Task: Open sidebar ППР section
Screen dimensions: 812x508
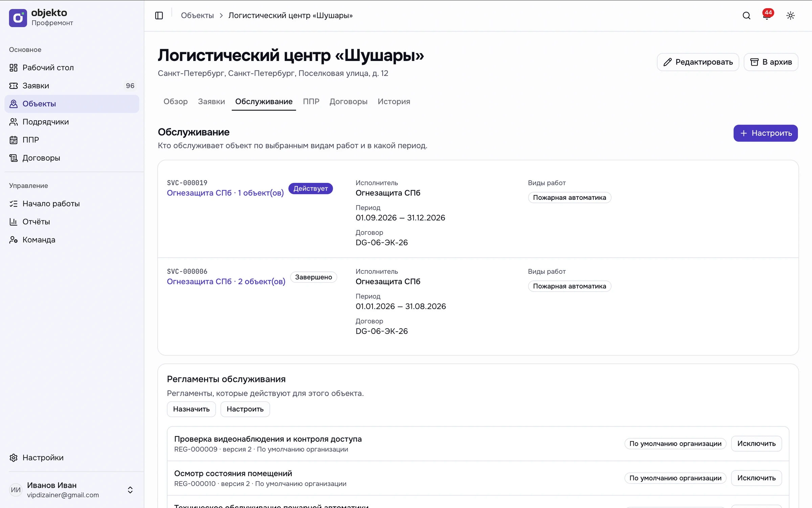Action: coord(72,140)
